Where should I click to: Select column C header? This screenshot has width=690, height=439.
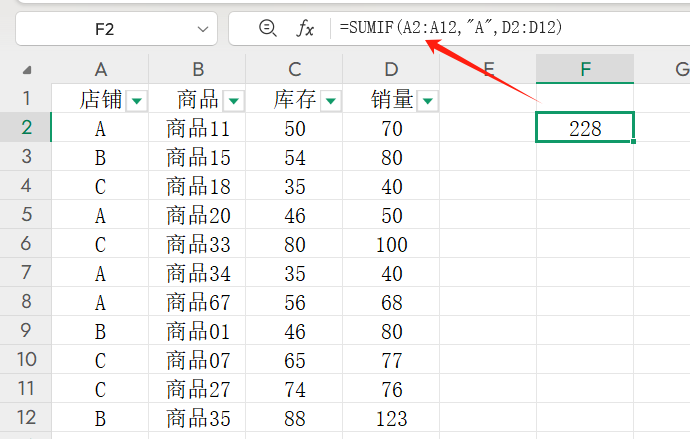coord(294,69)
